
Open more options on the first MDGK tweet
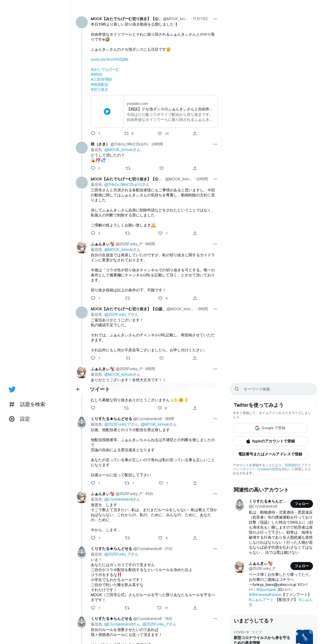click(x=215, y=19)
